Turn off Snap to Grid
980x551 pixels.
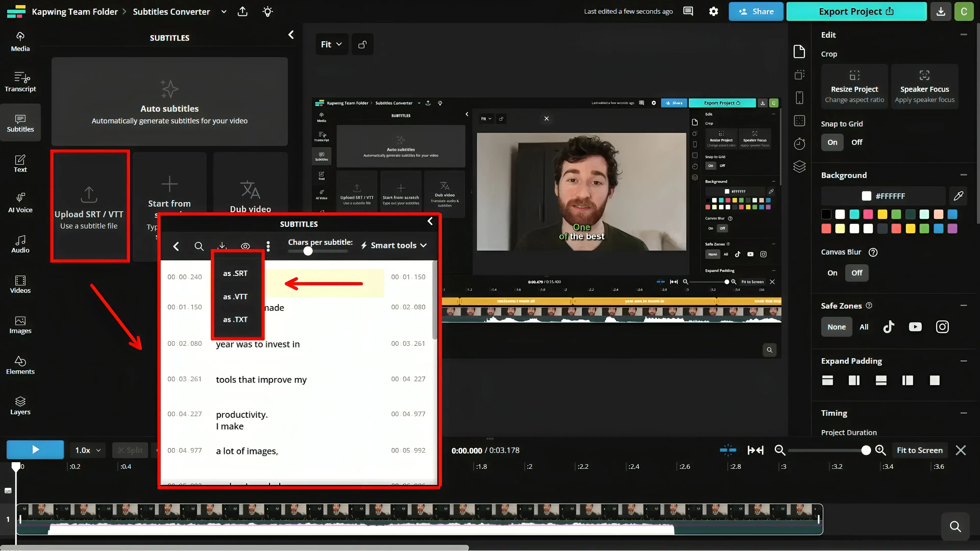[x=857, y=142]
